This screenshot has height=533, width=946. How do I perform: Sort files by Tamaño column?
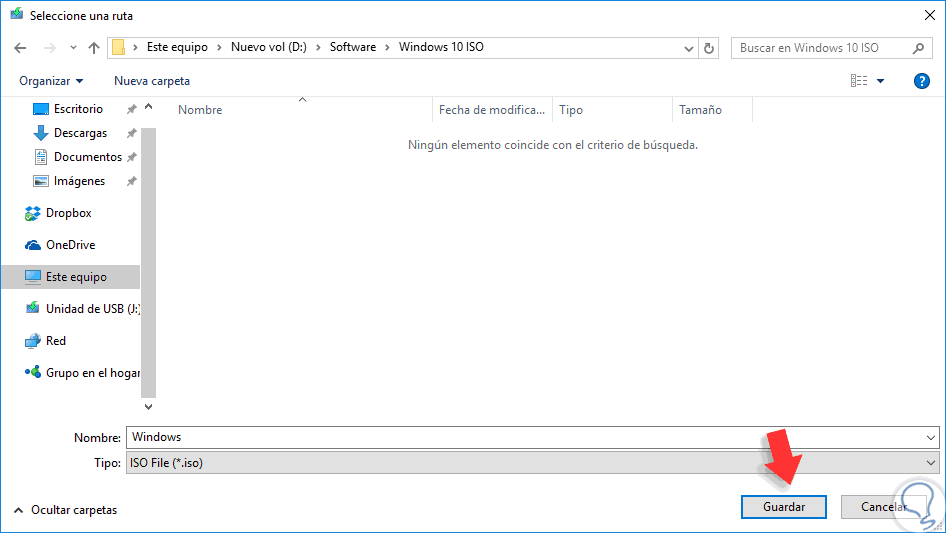(700, 110)
